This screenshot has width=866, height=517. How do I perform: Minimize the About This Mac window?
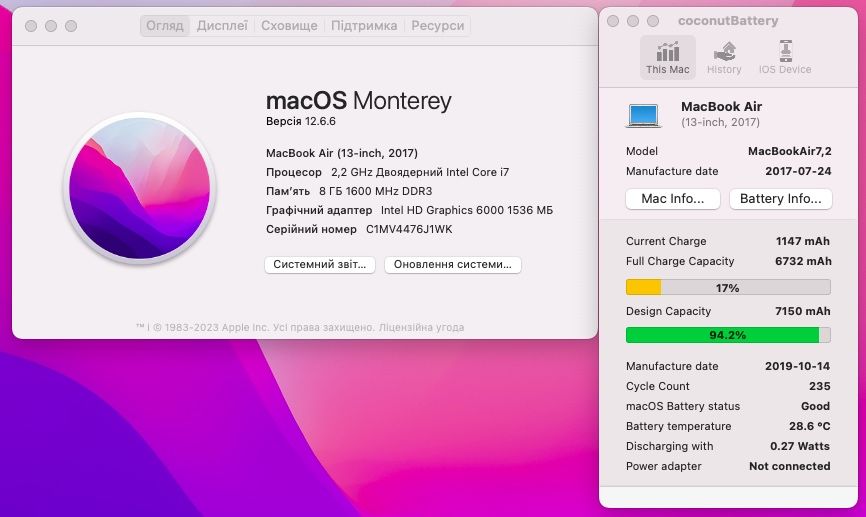pos(51,26)
